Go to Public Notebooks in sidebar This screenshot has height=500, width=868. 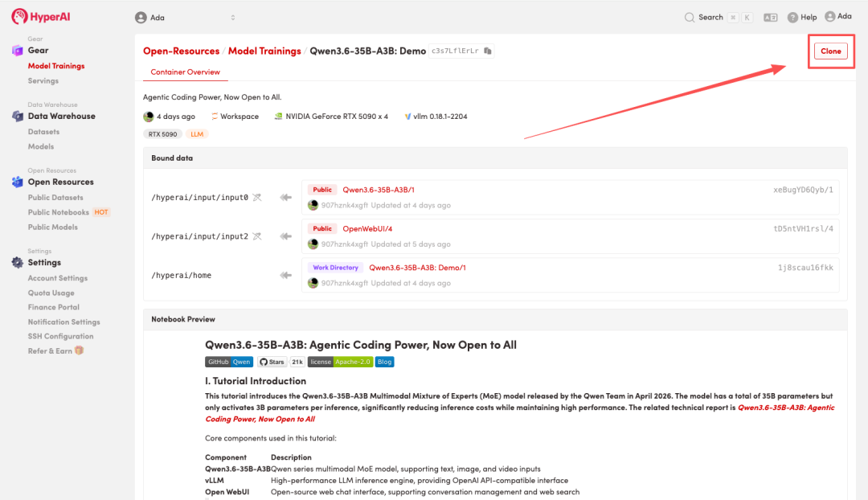59,212
